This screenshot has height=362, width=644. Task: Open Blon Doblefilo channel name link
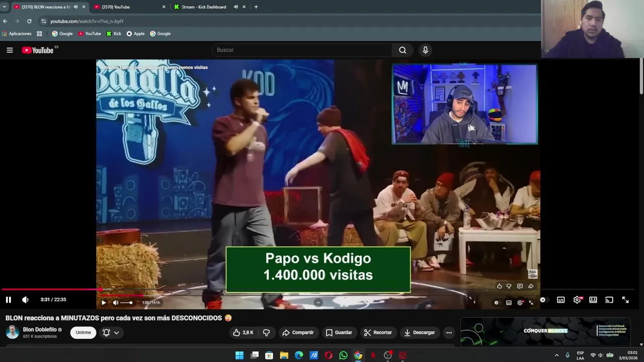(40, 330)
